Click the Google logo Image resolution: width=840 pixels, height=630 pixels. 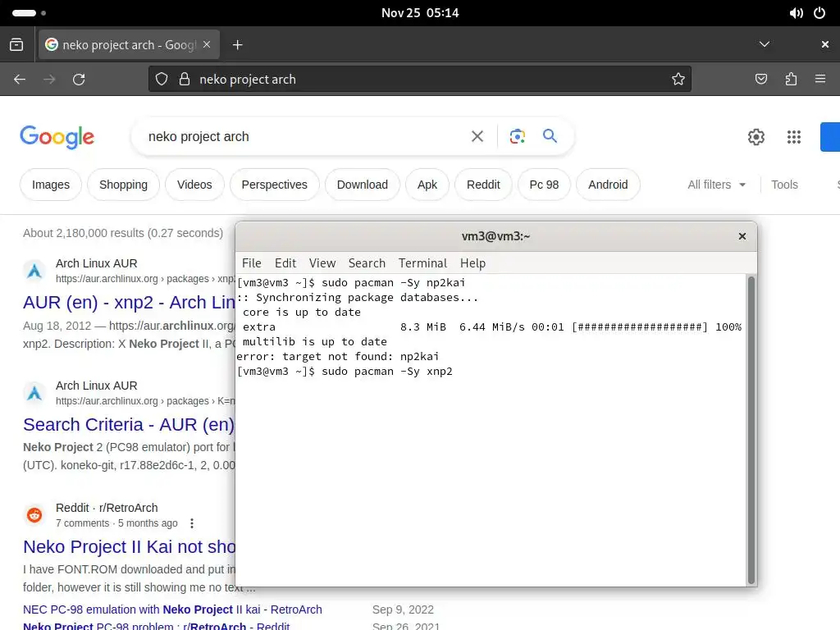(57, 137)
